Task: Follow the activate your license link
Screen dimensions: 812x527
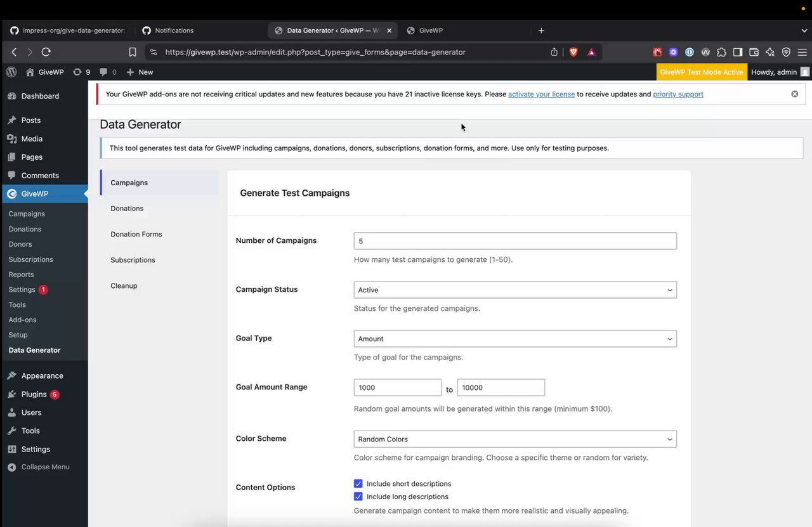Action: pos(541,94)
